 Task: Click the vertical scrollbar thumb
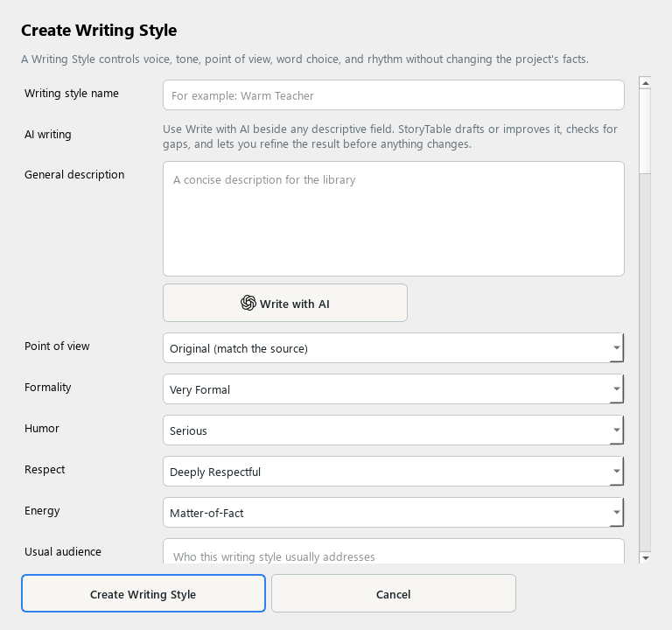[x=645, y=131]
